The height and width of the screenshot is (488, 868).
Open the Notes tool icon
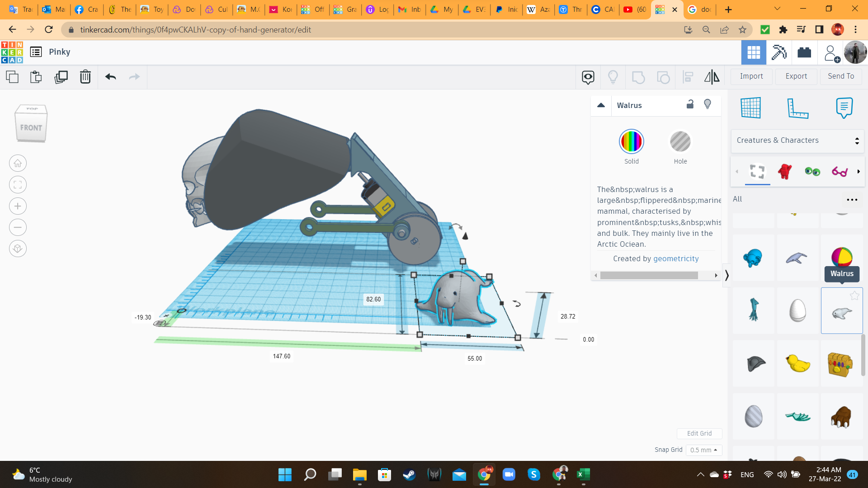click(844, 108)
